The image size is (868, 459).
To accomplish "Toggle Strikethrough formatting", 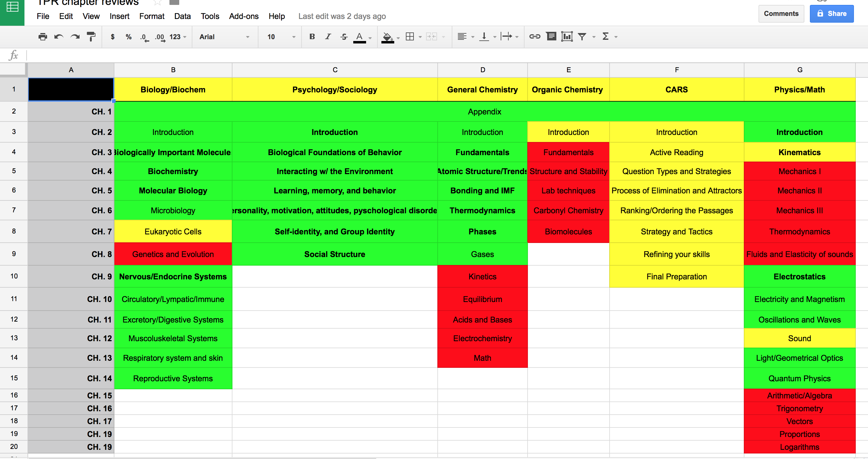I will click(x=344, y=37).
